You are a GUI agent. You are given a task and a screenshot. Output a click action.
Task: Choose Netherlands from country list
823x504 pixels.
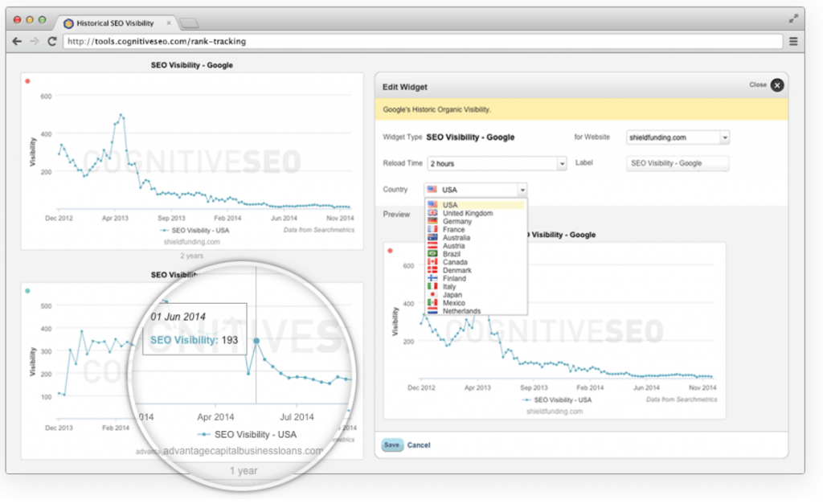pyautogui.click(x=476, y=311)
